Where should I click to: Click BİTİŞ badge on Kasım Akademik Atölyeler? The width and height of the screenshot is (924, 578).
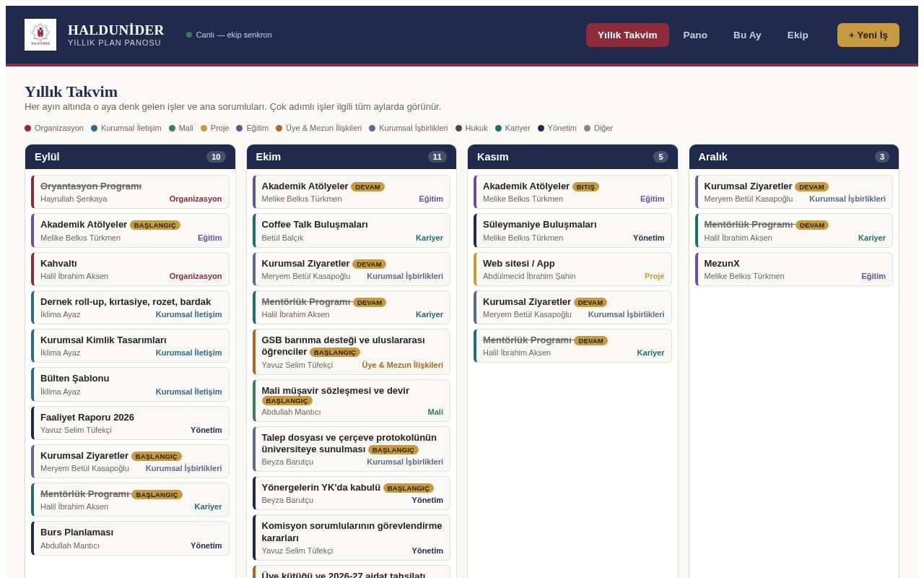[585, 186]
